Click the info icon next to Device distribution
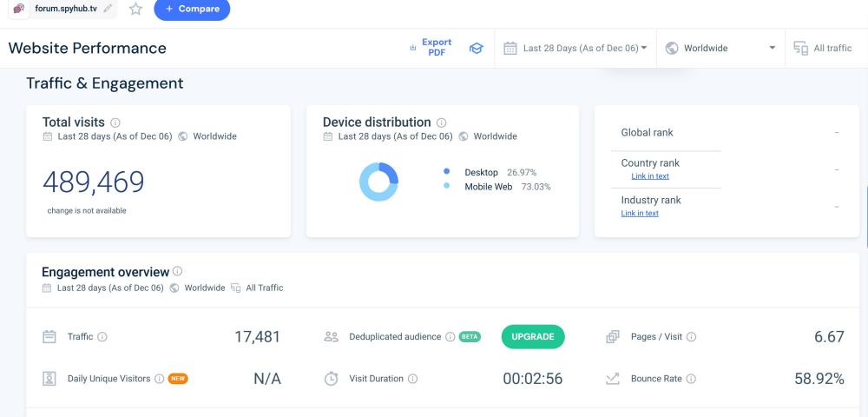This screenshot has width=868, height=417. click(442, 122)
